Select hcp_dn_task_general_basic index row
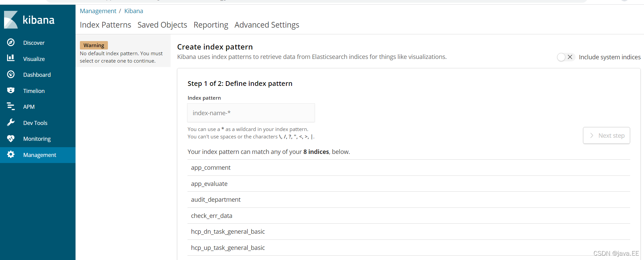 (x=409, y=232)
